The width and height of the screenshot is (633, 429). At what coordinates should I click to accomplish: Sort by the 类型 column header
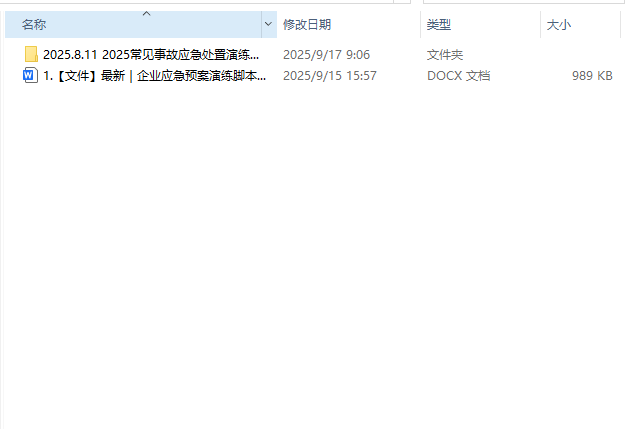pos(439,25)
